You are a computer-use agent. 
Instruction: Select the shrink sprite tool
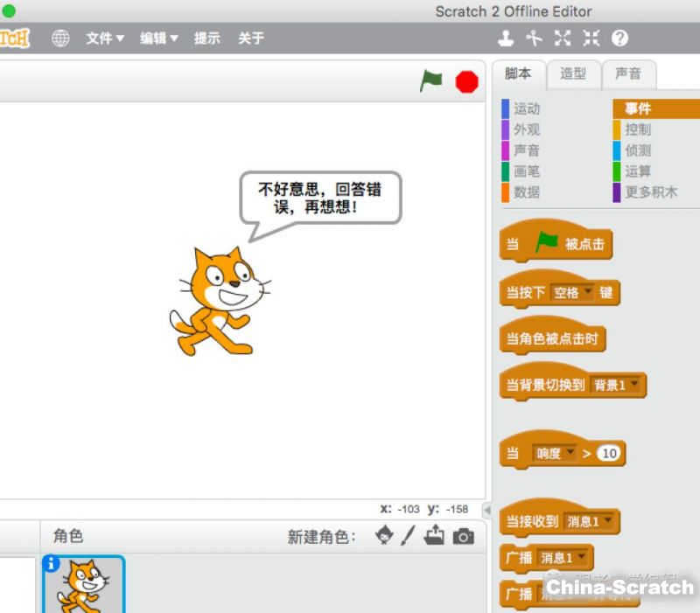point(591,38)
